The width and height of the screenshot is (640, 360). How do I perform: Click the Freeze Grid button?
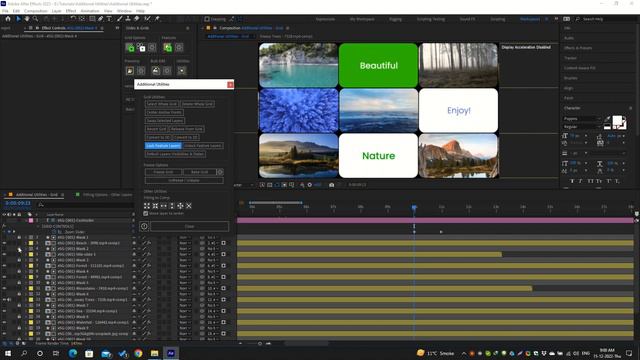coord(163,172)
